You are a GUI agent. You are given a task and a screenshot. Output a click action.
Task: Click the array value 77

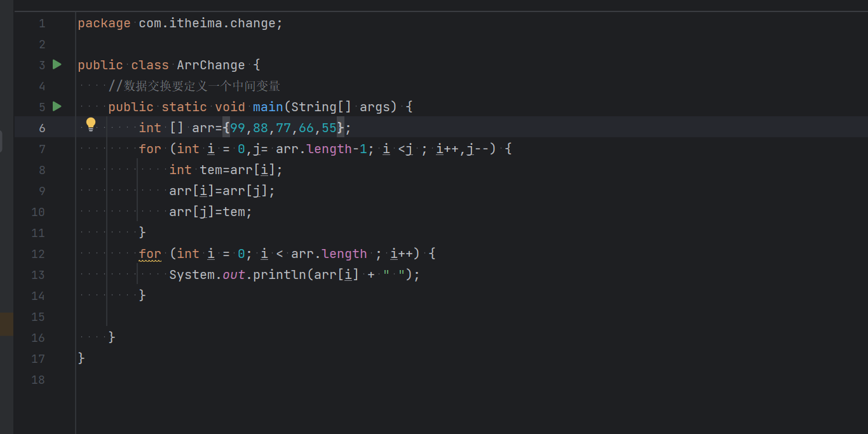point(283,128)
